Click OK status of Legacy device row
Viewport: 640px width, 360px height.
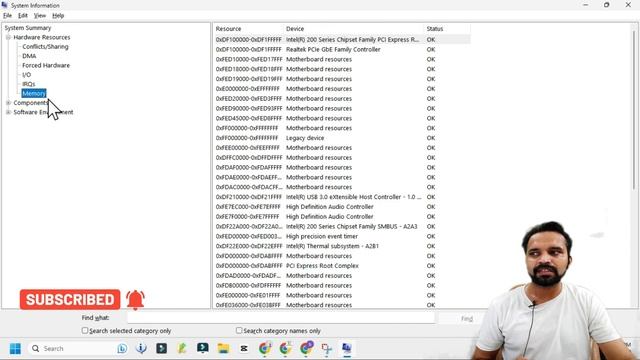point(431,138)
